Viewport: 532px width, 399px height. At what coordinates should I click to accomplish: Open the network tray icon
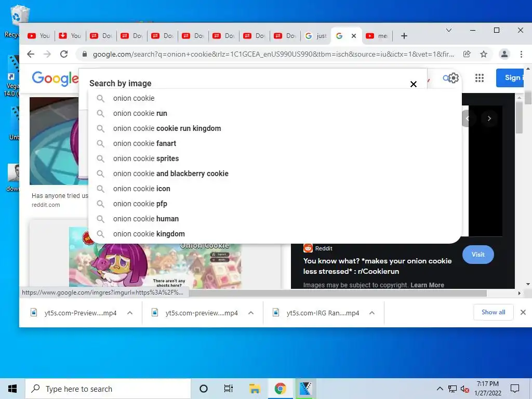coord(453,389)
